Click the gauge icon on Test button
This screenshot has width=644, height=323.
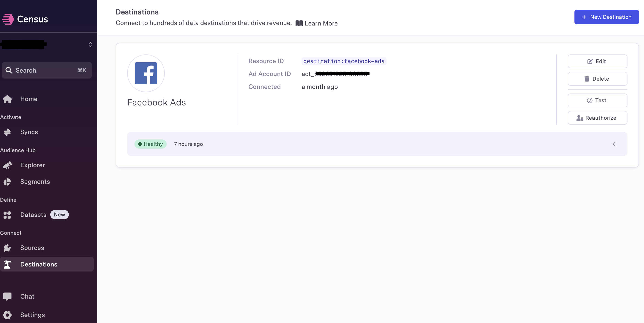pyautogui.click(x=590, y=100)
